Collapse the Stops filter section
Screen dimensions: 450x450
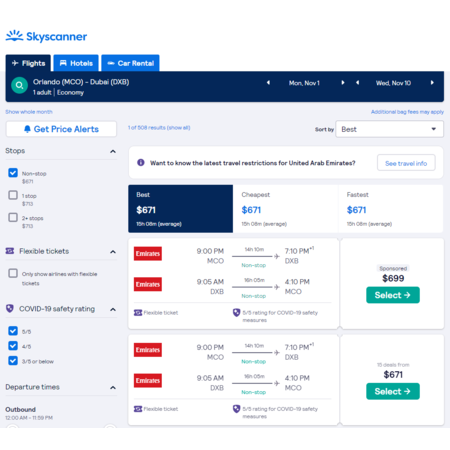[113, 151]
